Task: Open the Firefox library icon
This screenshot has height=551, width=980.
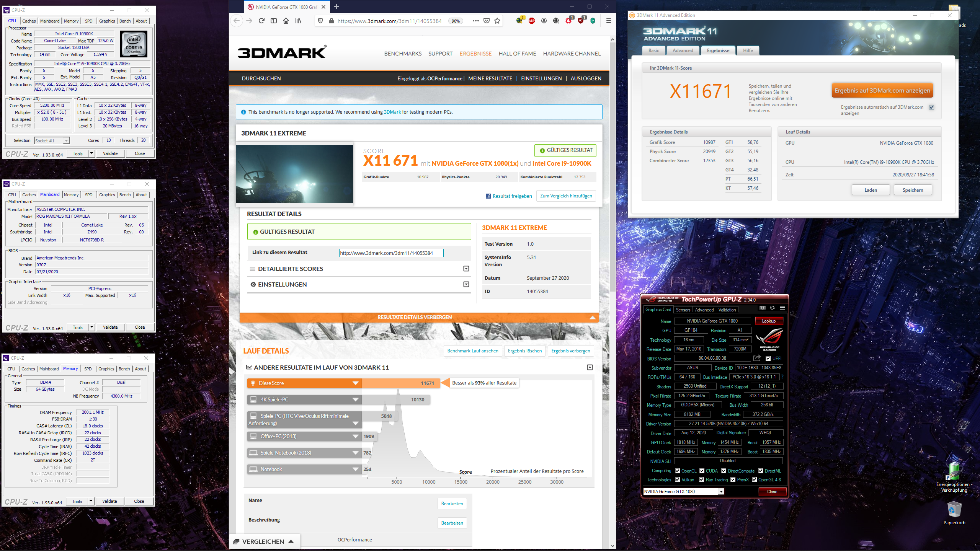Action: (298, 21)
